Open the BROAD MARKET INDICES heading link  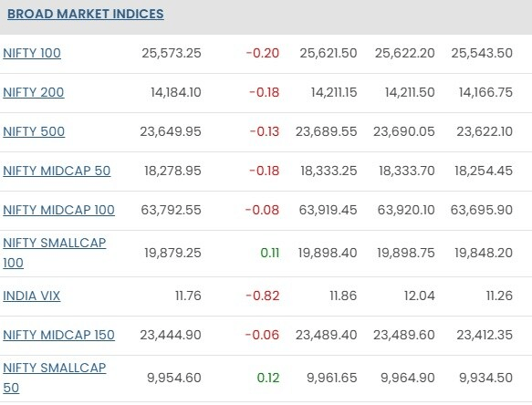tap(86, 14)
